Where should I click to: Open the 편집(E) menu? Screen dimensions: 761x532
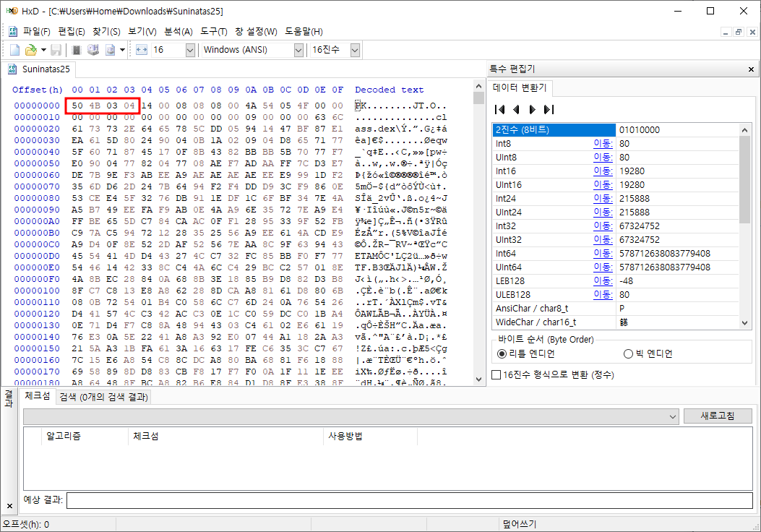click(x=72, y=32)
